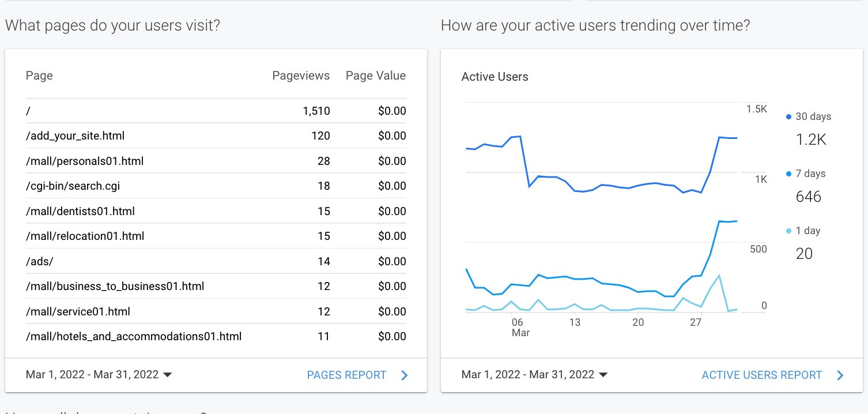Click the Active Users Report arrow chevron
The height and width of the screenshot is (414, 868).
point(840,375)
